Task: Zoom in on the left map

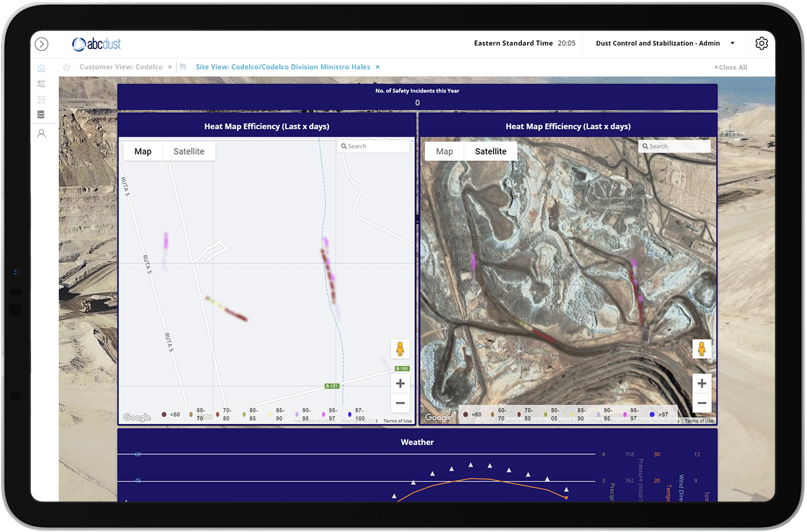Action: (x=400, y=384)
